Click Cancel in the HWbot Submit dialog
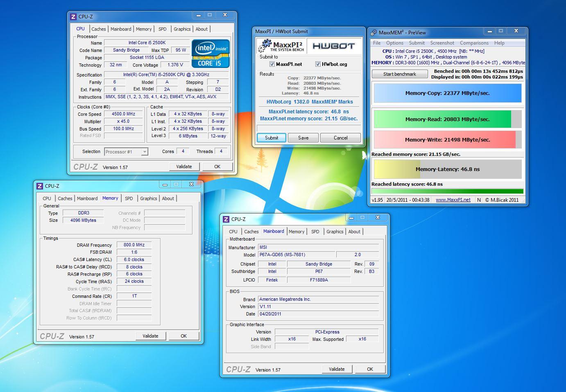The height and width of the screenshot is (392, 566). [x=340, y=138]
